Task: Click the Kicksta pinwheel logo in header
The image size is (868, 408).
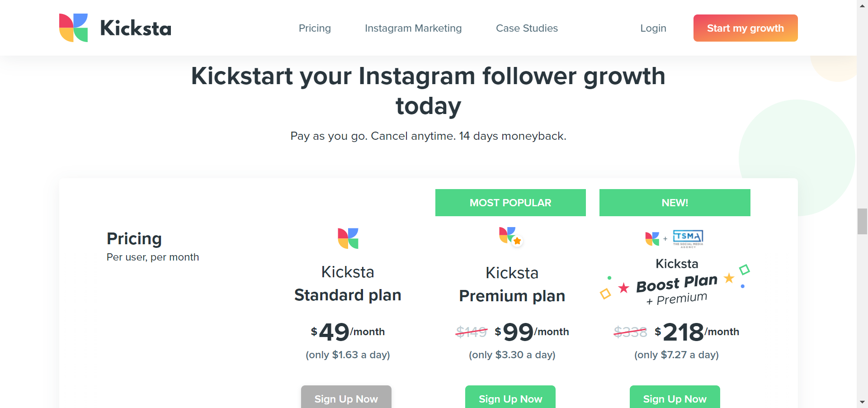Action: pos(73,28)
